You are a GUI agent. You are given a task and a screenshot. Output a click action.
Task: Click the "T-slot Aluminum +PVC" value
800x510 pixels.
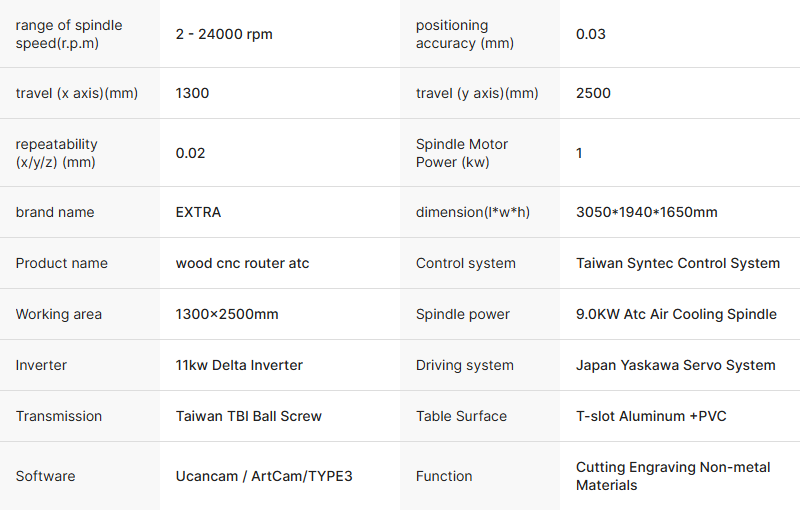point(651,416)
